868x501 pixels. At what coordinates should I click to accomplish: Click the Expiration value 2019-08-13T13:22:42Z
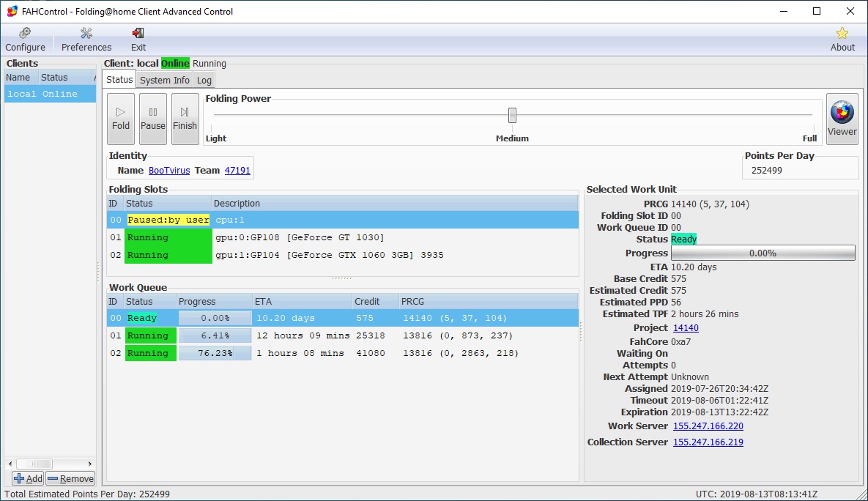(719, 412)
